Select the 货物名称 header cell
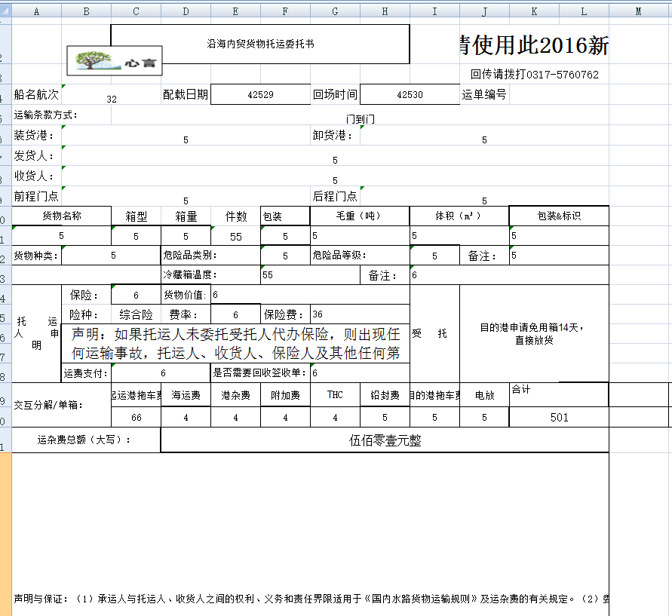The width and height of the screenshot is (672, 616). (61, 216)
